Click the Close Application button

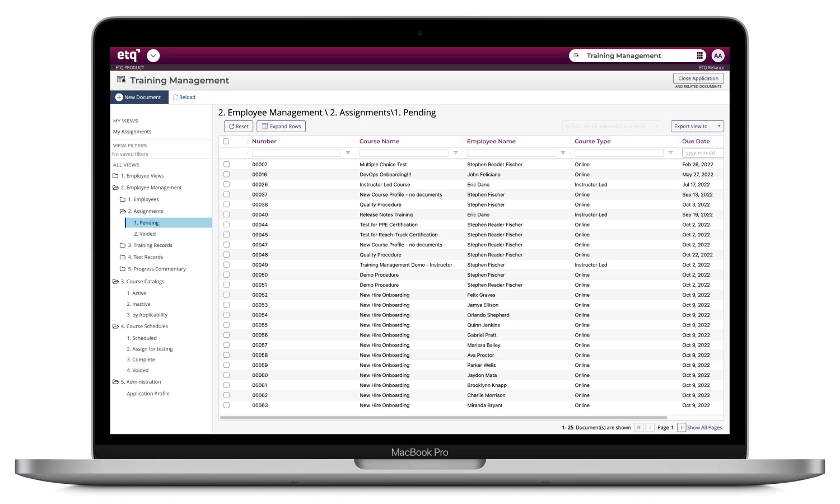point(698,78)
